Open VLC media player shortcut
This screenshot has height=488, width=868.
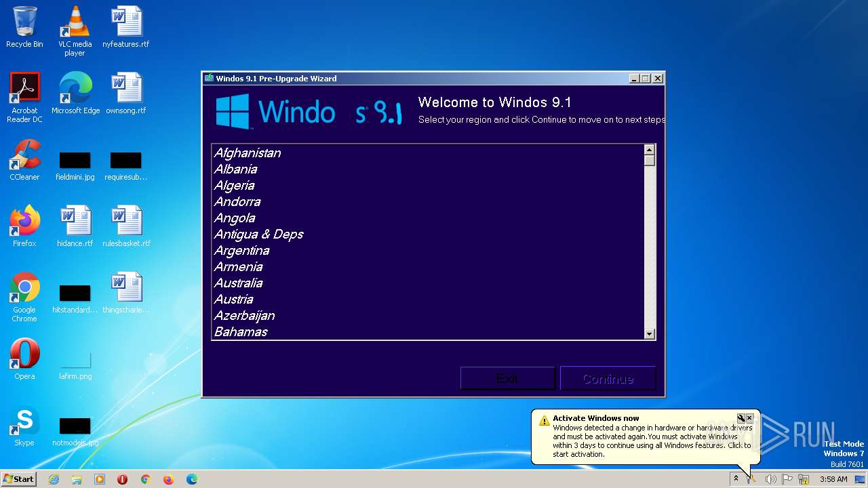[x=75, y=31]
